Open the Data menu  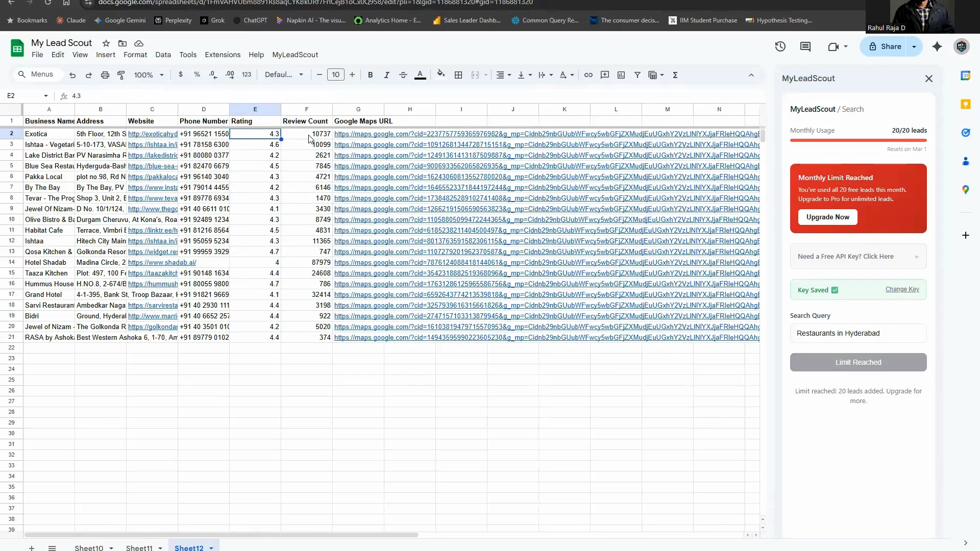(163, 55)
